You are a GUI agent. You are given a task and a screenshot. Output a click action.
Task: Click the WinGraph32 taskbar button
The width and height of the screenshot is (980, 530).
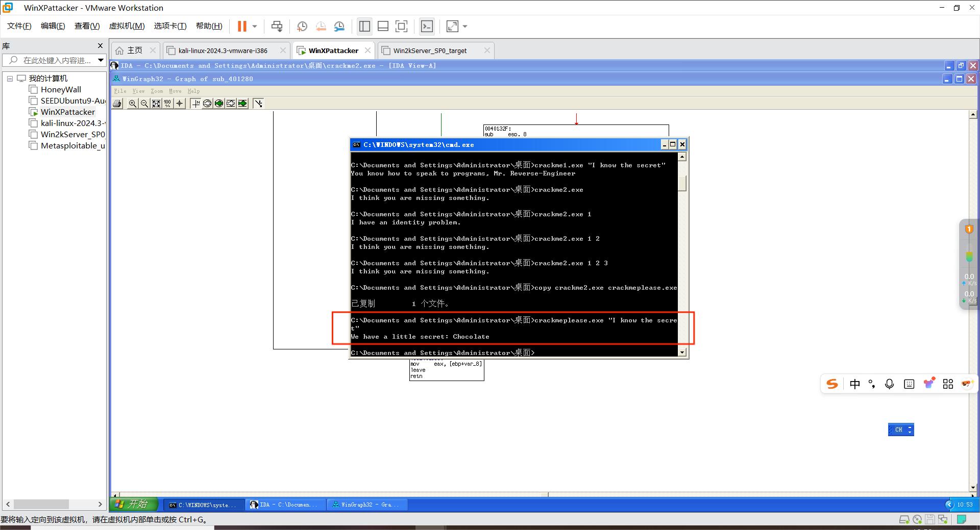[x=366, y=505]
